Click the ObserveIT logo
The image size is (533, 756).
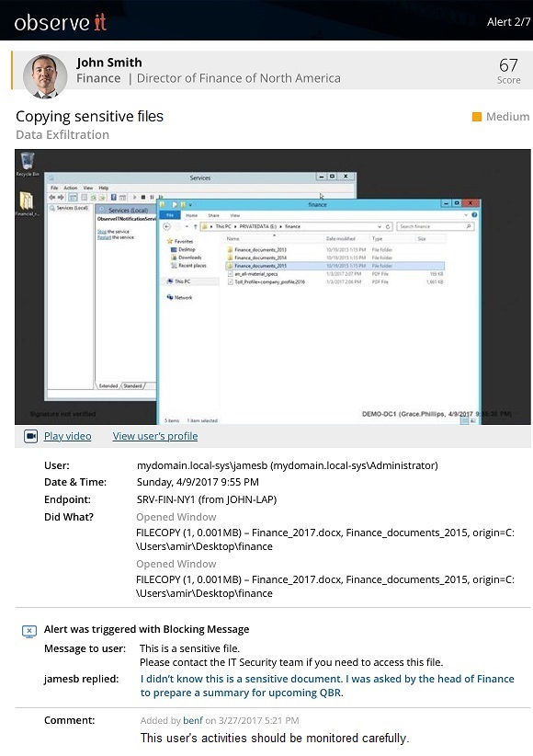click(61, 22)
